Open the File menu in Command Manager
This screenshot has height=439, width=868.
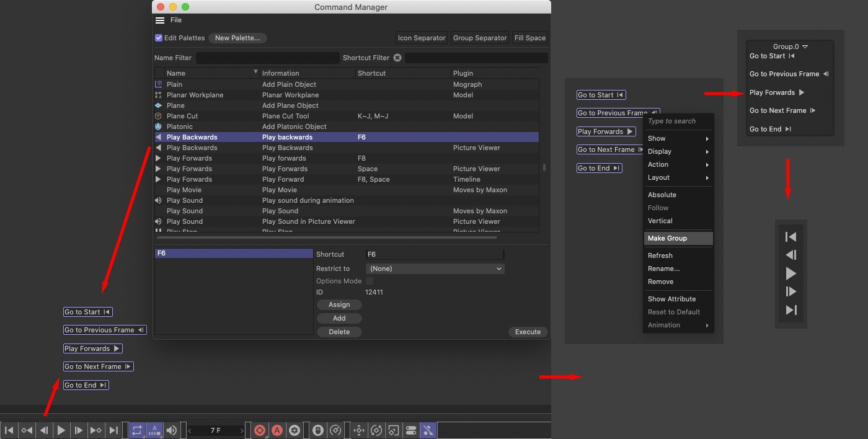tap(176, 20)
